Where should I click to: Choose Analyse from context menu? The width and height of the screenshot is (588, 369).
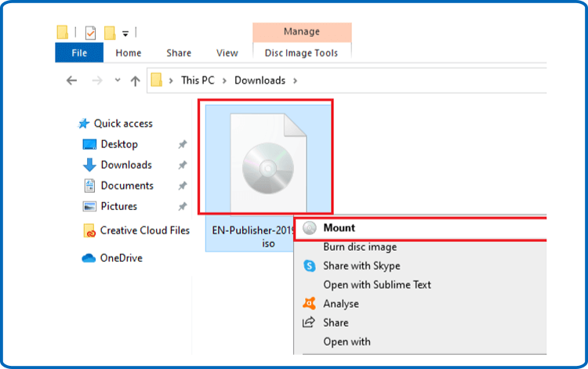tap(341, 304)
